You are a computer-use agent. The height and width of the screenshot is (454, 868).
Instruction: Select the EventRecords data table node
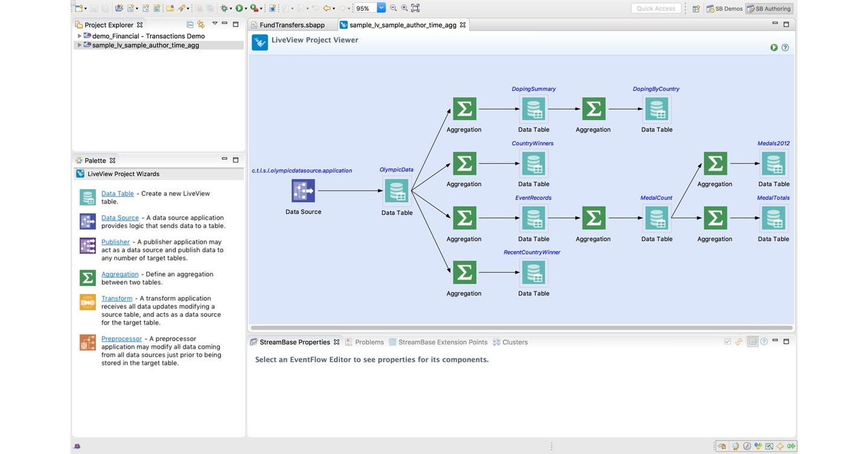pyautogui.click(x=533, y=218)
